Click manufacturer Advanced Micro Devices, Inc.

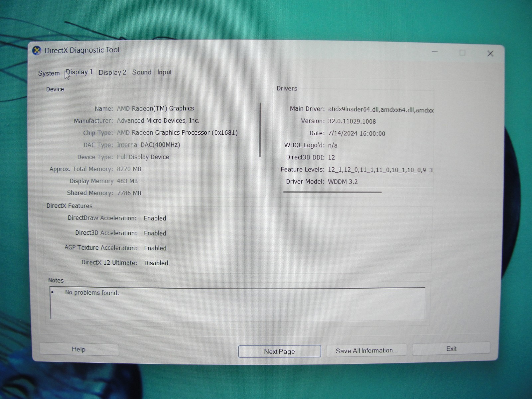158,121
